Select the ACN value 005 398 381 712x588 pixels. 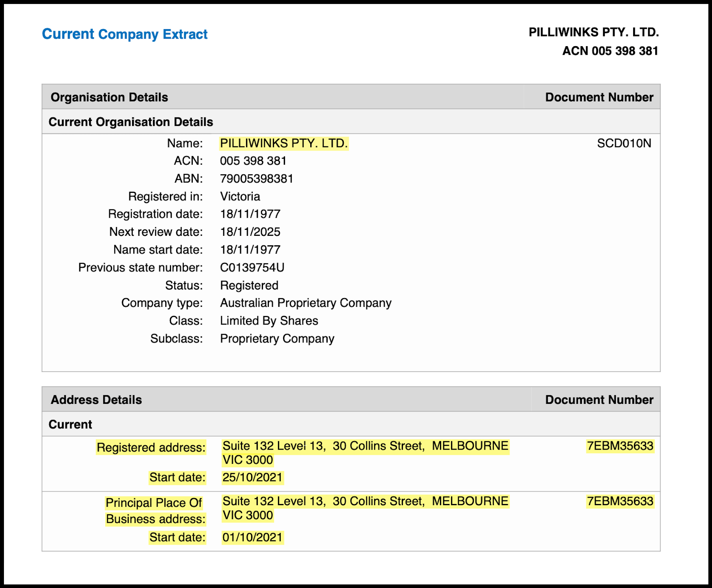253,161
